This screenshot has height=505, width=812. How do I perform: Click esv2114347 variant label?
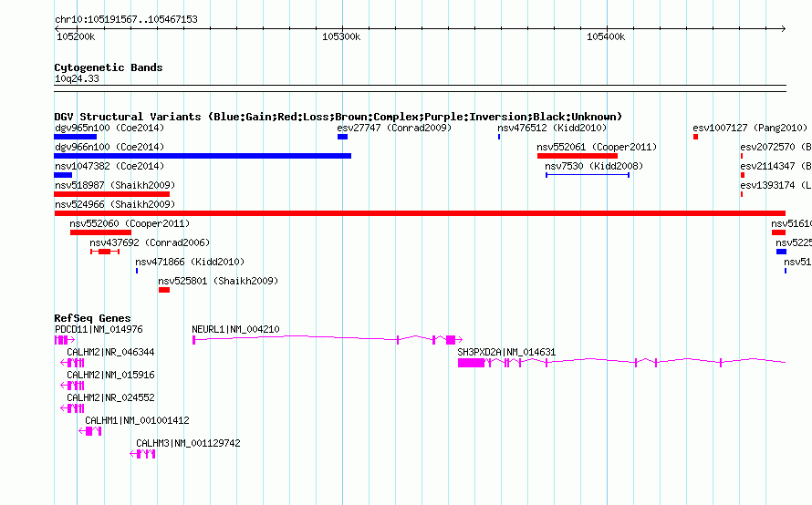pos(776,166)
